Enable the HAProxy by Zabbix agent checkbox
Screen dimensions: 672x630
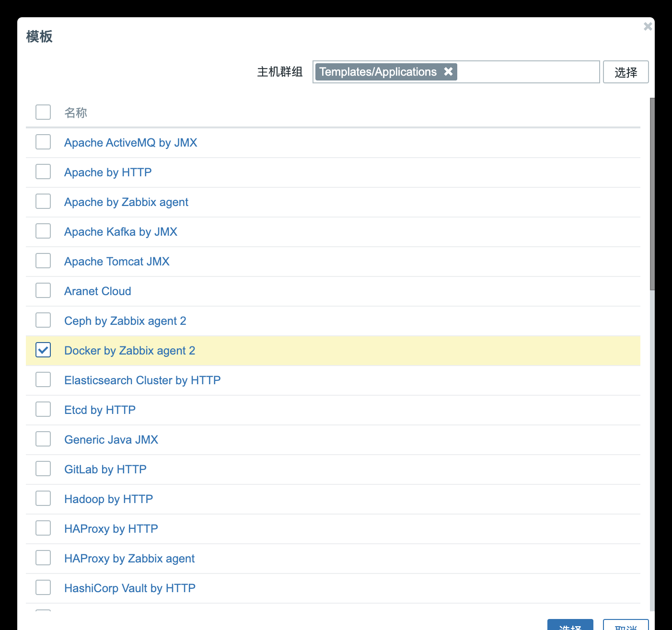[x=43, y=558]
